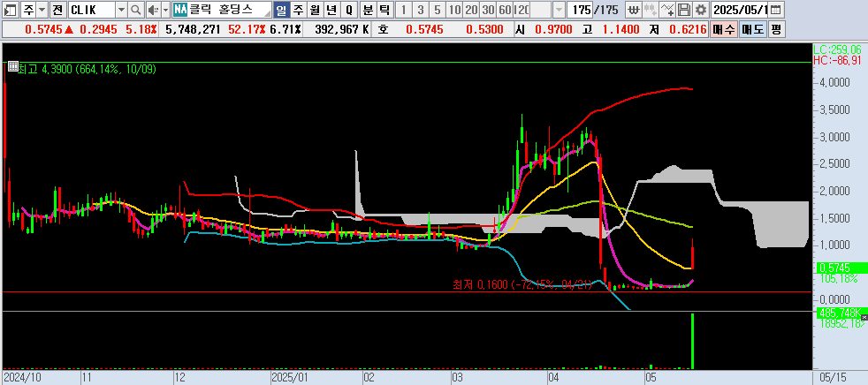Switch to 분 minute chart
This screenshot has height=385, width=868.
point(368,10)
